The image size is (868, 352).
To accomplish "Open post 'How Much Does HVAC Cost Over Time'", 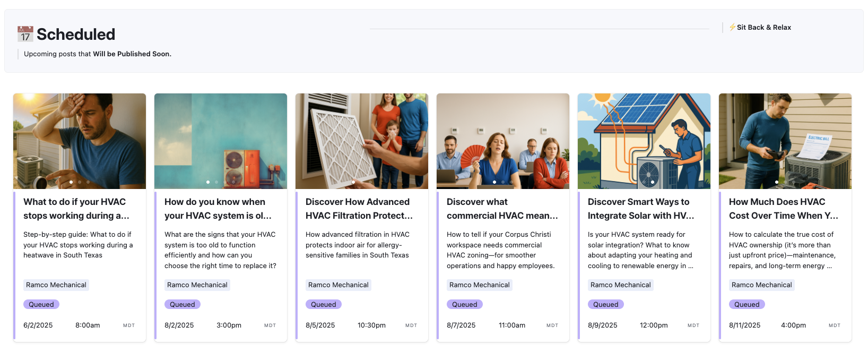I will (x=784, y=209).
